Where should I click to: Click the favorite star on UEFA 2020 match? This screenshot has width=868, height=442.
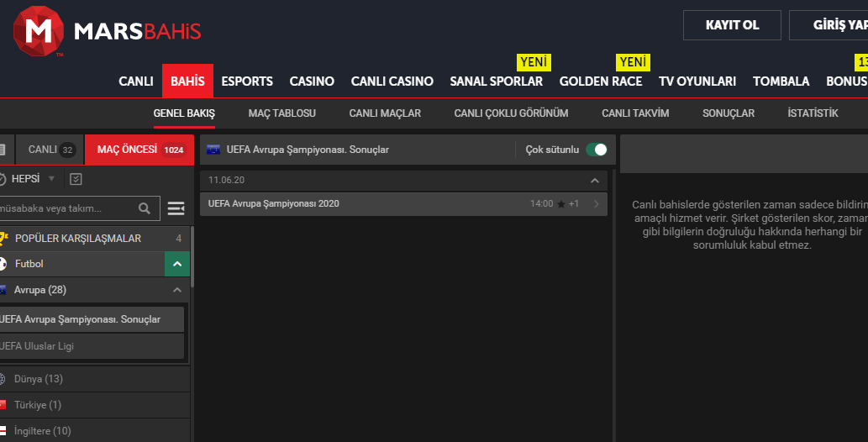click(560, 204)
